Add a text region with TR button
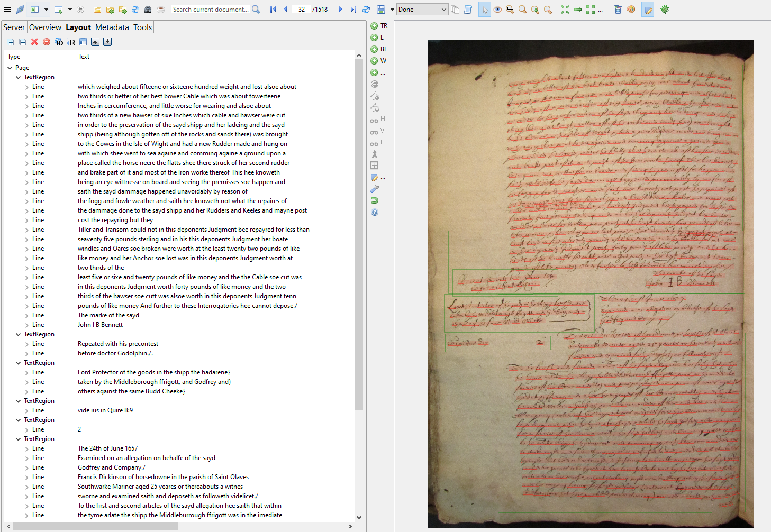771x532 pixels. pos(379,26)
